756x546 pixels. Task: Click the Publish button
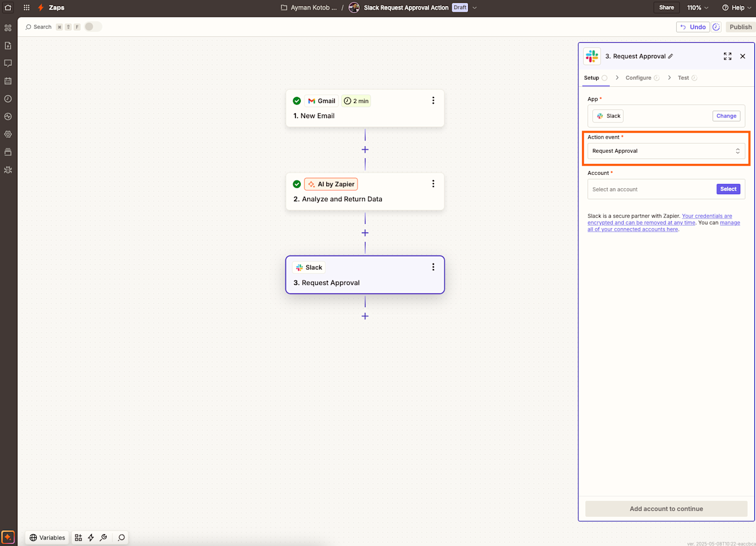(740, 27)
